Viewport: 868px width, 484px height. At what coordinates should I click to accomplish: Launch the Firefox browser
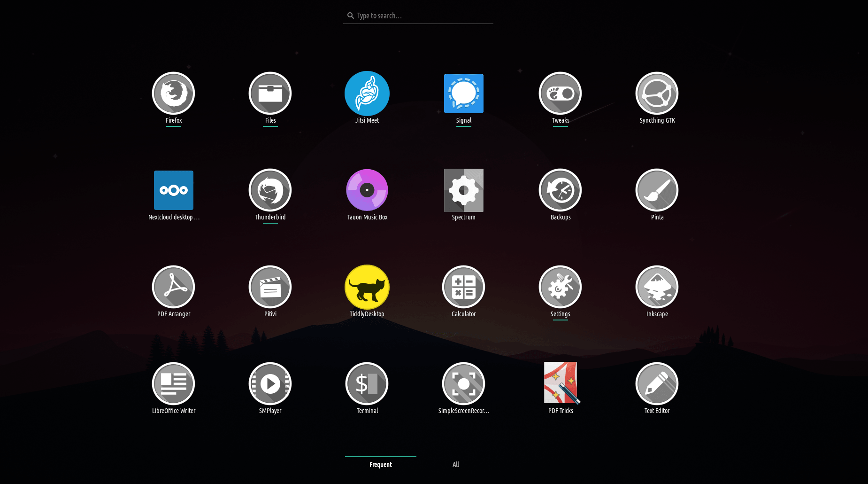[173, 94]
